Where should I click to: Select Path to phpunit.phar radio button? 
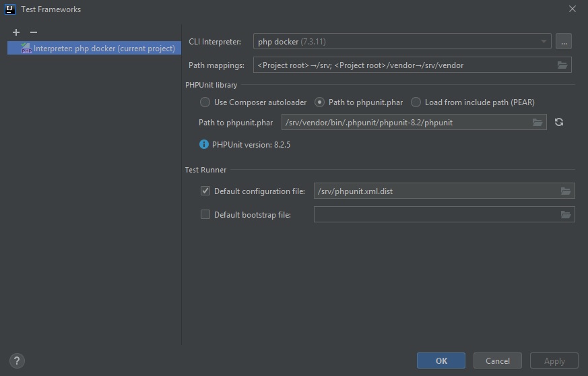[x=319, y=102]
